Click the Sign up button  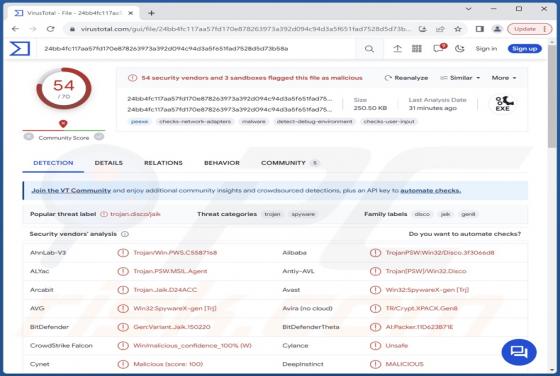(524, 49)
